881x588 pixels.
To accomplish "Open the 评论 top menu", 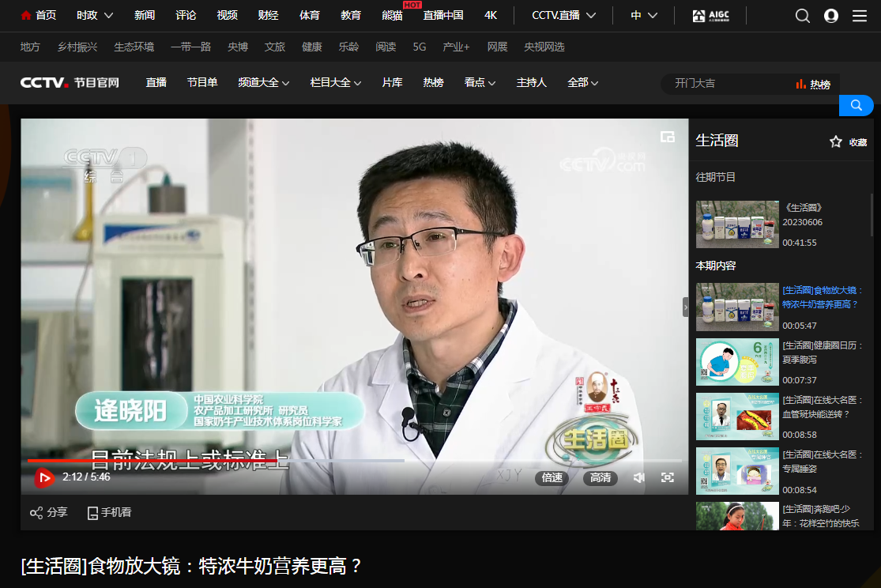I will point(186,15).
